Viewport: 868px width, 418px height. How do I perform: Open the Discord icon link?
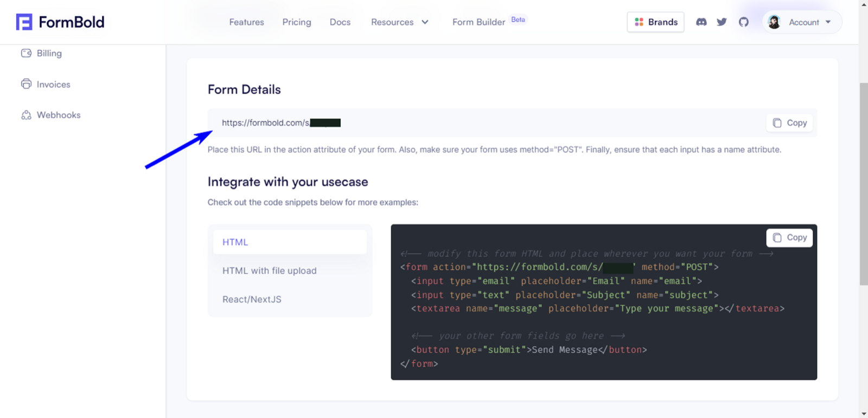pos(701,22)
